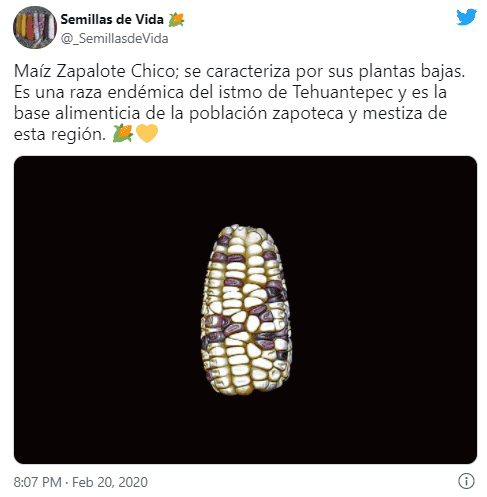Click the yellow heart emoji
Viewport: 487px width, 497px height.
(x=147, y=134)
